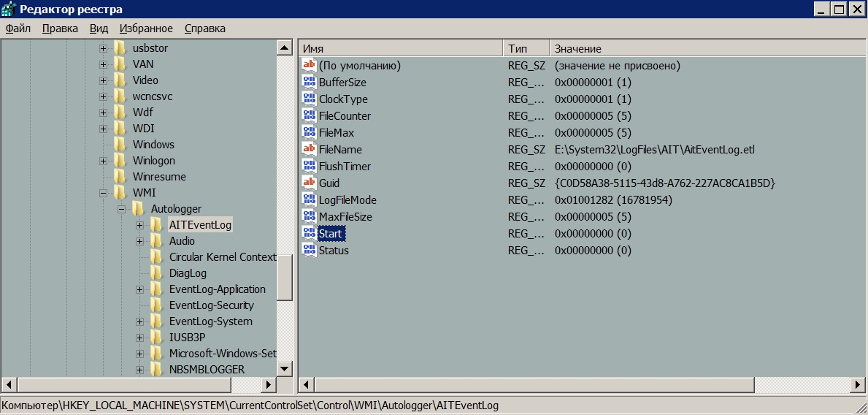Sort by the Значение column header
Viewport: 868px width, 415px height.
tap(707, 49)
